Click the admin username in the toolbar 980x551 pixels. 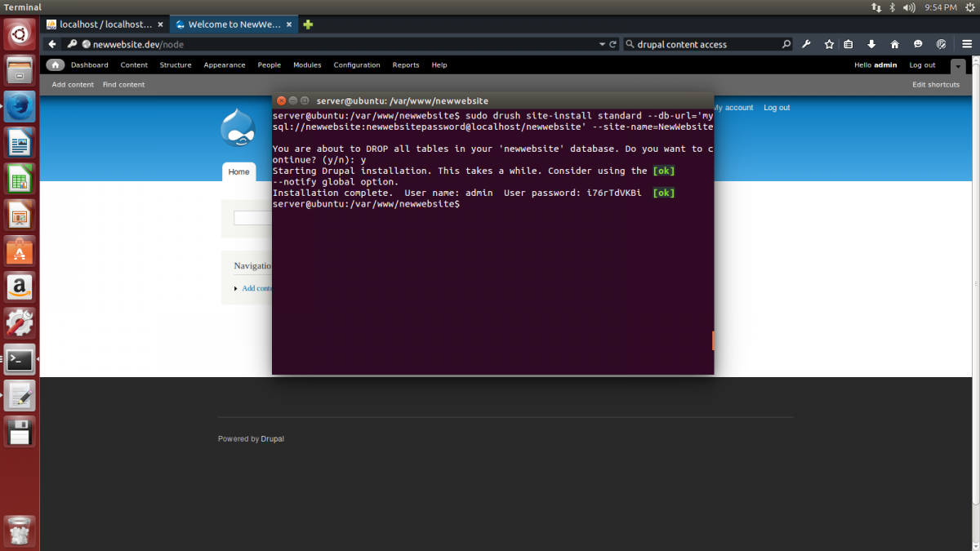(x=885, y=65)
